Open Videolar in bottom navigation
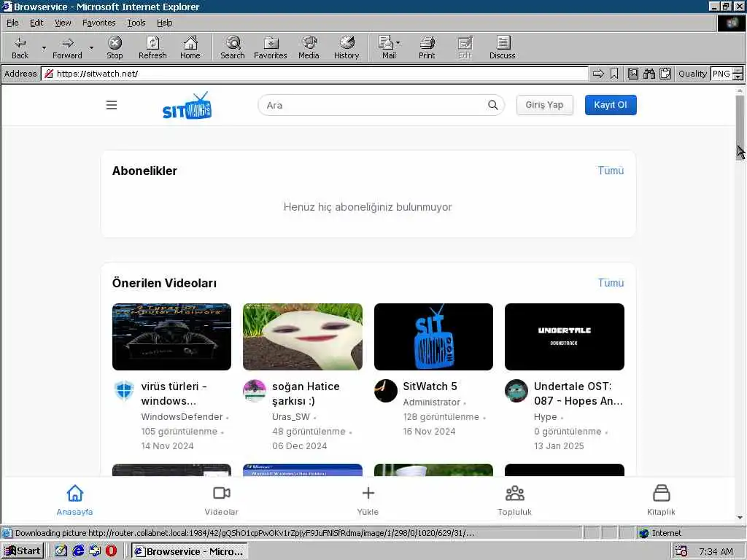Screen dimensions: 747x560 (222, 500)
